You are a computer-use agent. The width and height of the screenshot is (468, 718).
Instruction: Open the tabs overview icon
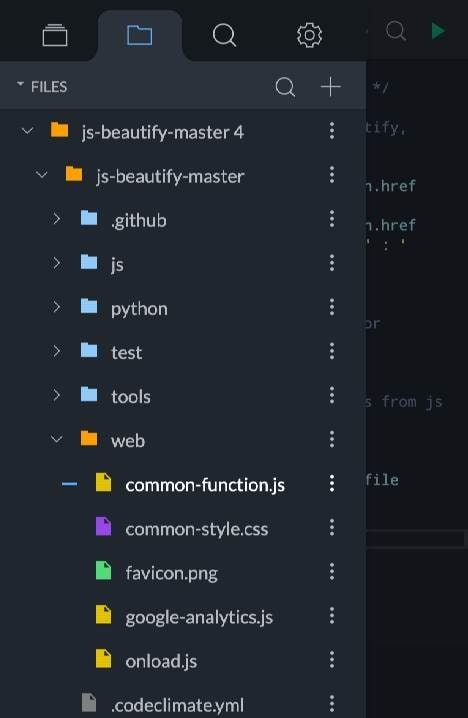click(x=55, y=35)
